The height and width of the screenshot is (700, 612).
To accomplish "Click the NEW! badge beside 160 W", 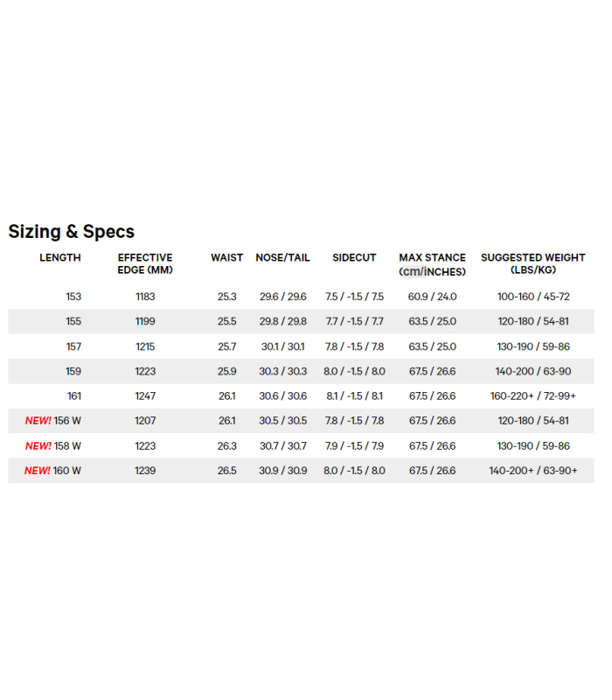I will [38, 471].
